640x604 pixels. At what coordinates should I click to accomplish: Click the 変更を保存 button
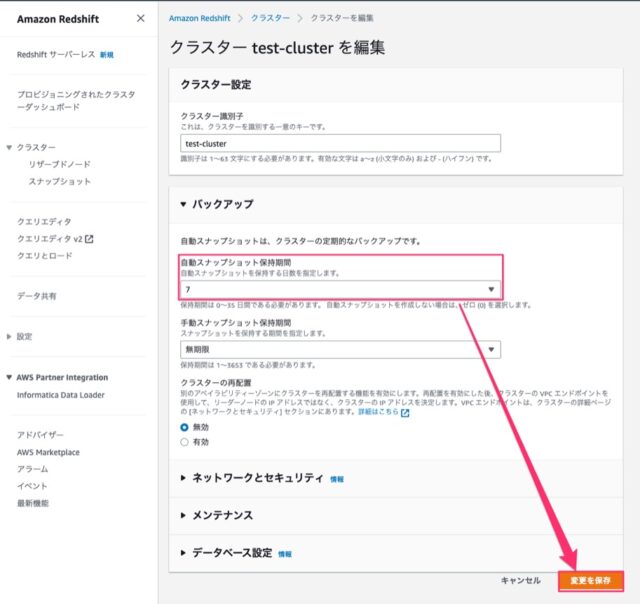pos(591,581)
